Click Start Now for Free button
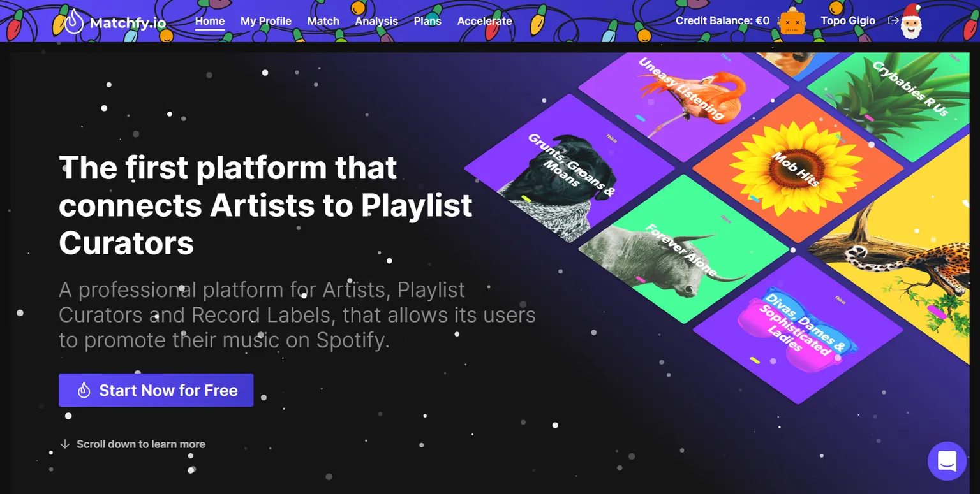 pos(156,390)
